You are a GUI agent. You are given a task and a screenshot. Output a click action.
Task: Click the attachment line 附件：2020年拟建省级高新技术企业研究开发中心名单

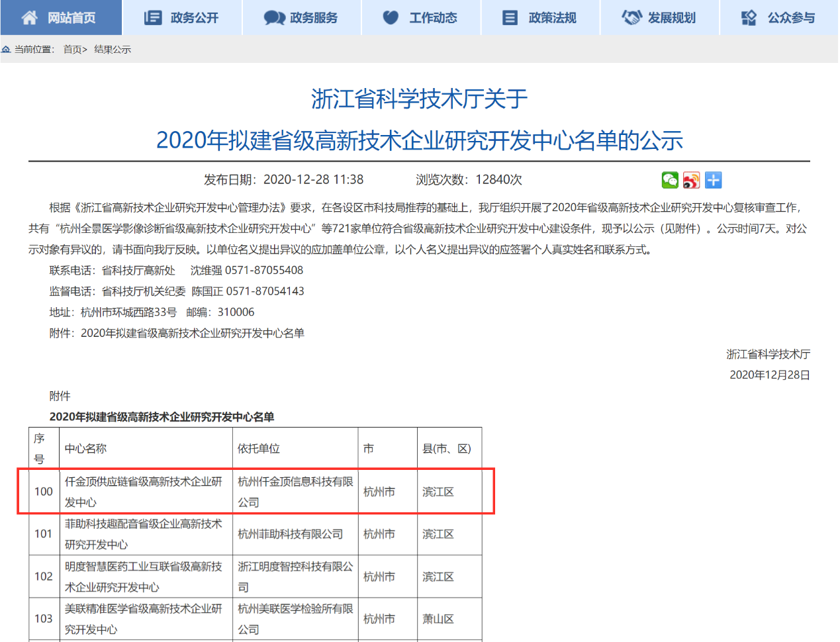click(x=177, y=334)
